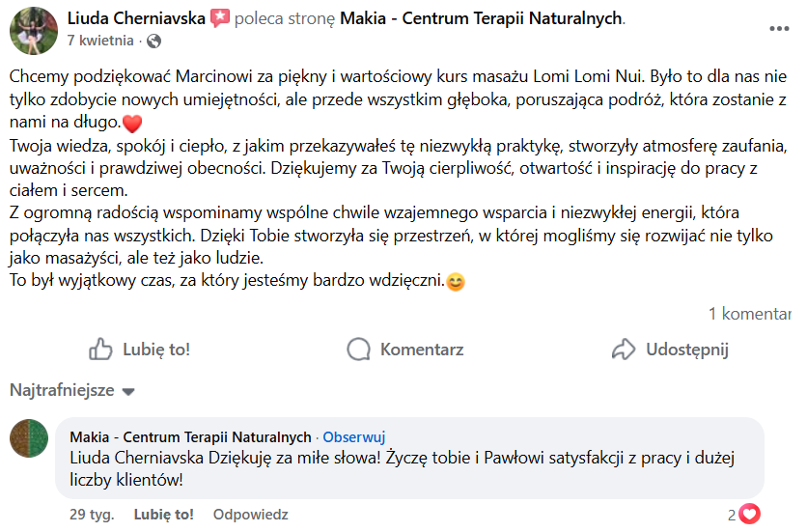Click the Komentarz speech bubble icon
This screenshot has width=807, height=532.
pos(359,350)
